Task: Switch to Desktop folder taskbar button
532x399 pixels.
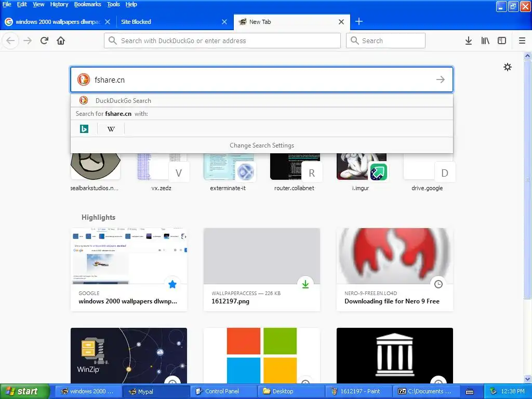Action: pos(290,392)
